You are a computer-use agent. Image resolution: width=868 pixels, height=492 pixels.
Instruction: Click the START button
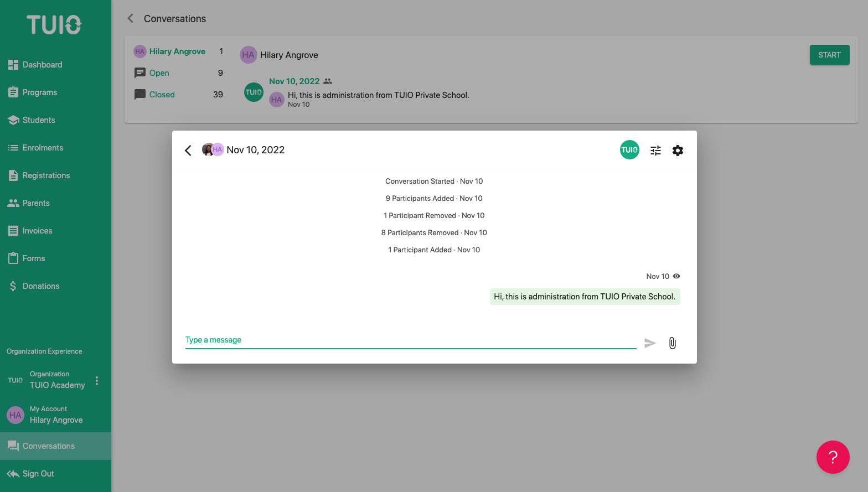click(829, 55)
